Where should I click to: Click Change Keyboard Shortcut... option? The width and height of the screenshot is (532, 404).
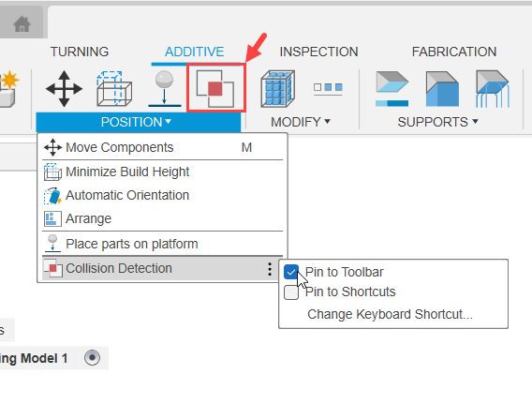[x=390, y=314]
